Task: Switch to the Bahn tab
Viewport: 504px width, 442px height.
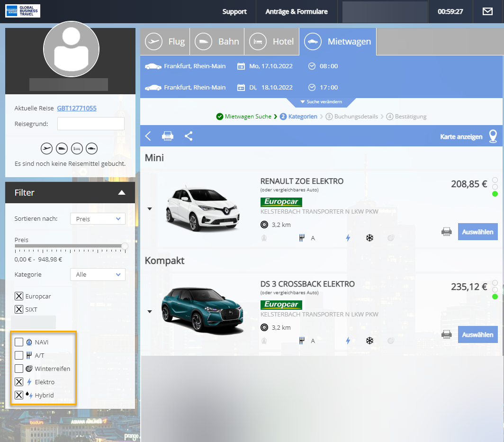Action: click(217, 42)
